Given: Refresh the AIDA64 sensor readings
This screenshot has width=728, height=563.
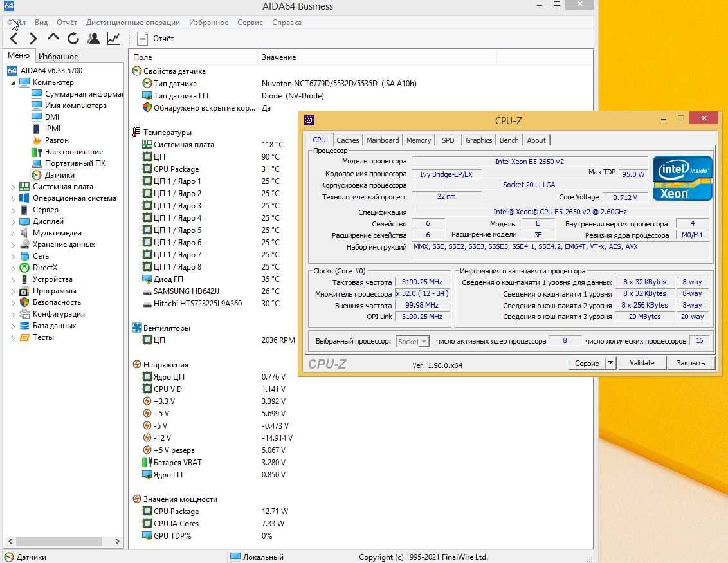Looking at the screenshot, I should [x=73, y=39].
